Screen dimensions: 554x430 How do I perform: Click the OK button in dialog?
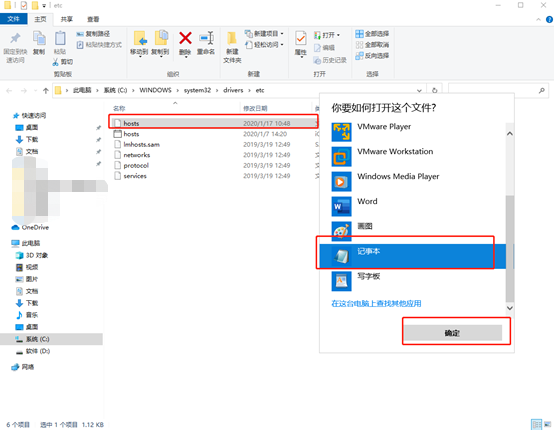coord(453,333)
